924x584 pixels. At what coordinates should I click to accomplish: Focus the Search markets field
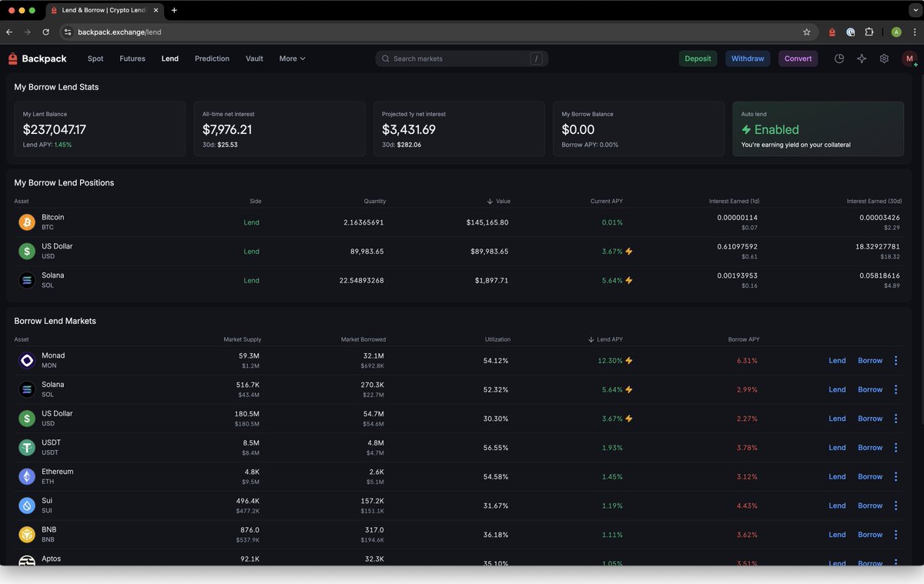coord(462,58)
